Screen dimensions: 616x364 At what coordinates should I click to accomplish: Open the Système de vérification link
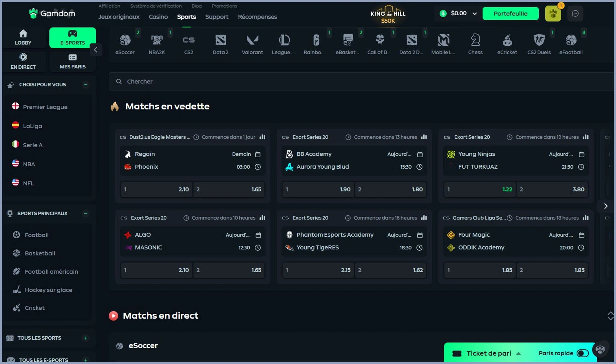pos(156,6)
